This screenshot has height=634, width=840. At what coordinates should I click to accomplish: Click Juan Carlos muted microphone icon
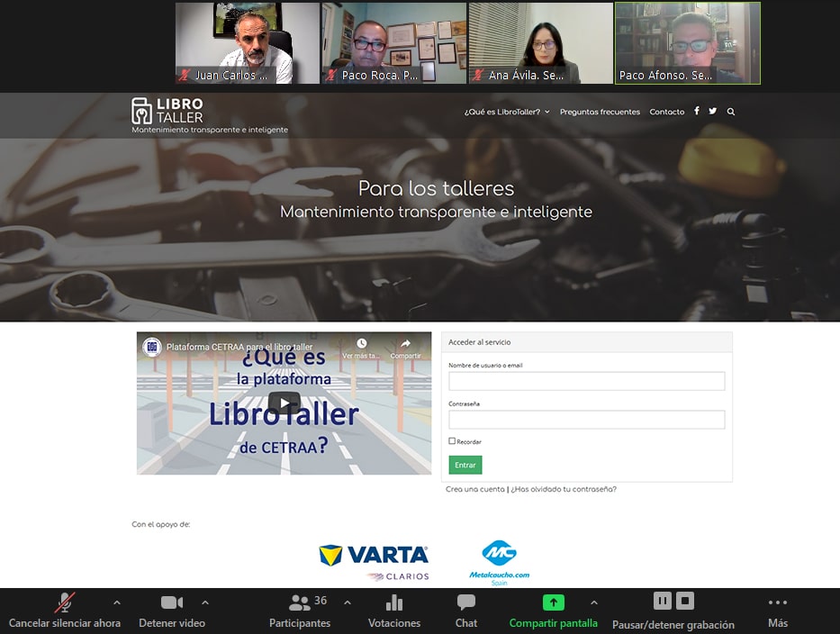pos(185,75)
